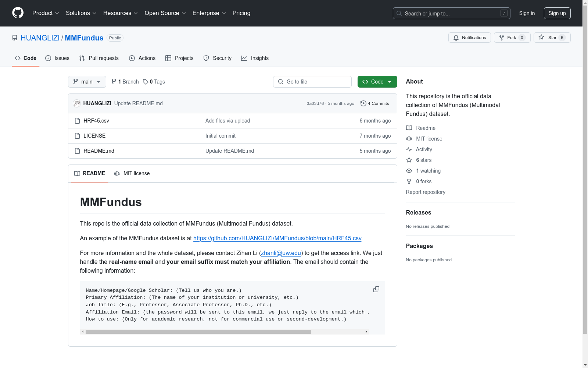Click the Search or jump to field
Image resolution: width=588 pixels, height=368 pixels.
[x=452, y=13]
